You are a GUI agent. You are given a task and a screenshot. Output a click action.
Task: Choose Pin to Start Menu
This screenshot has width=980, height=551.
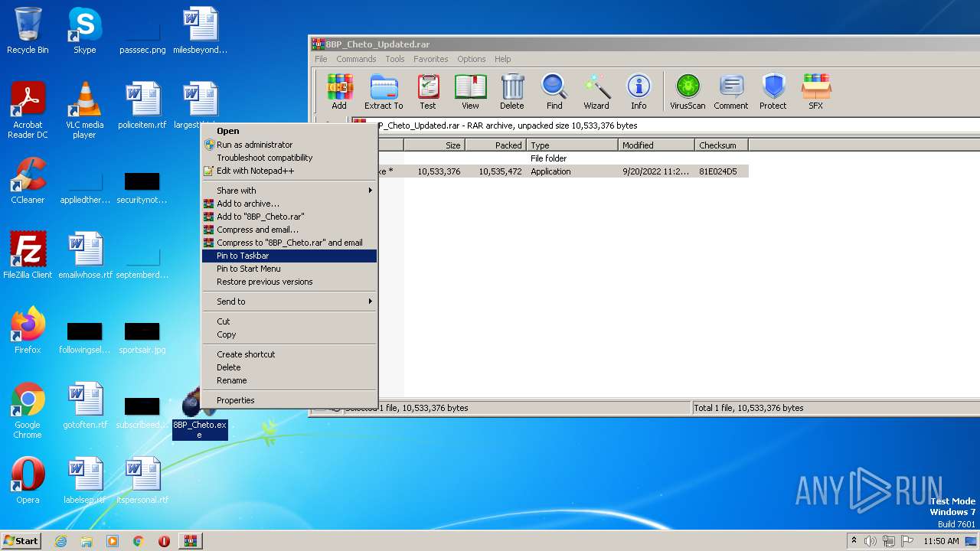click(x=289, y=269)
